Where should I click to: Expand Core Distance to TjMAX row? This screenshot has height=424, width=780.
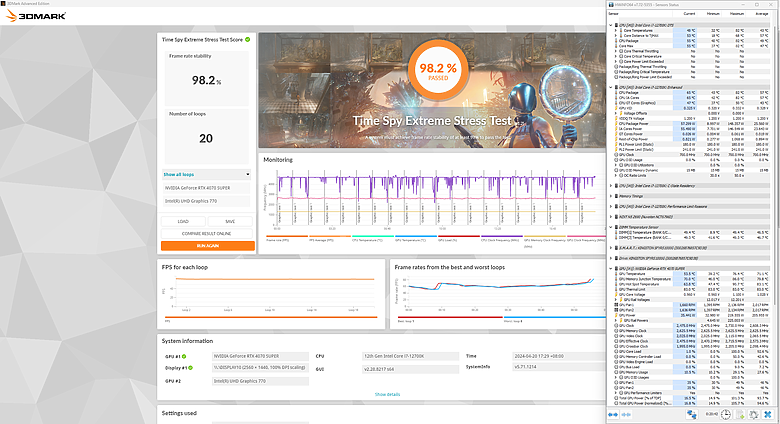coord(616,35)
